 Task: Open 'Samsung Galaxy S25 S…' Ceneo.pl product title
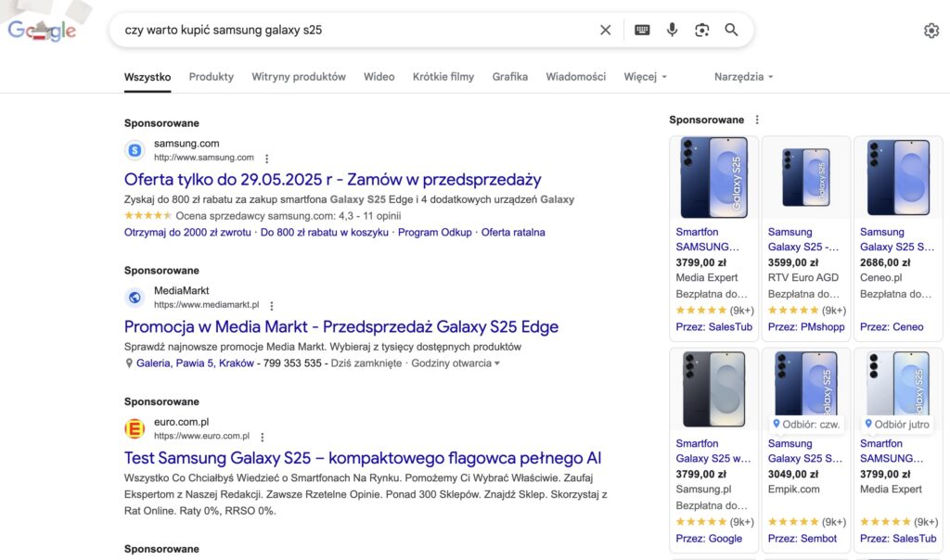pyautogui.click(x=897, y=239)
